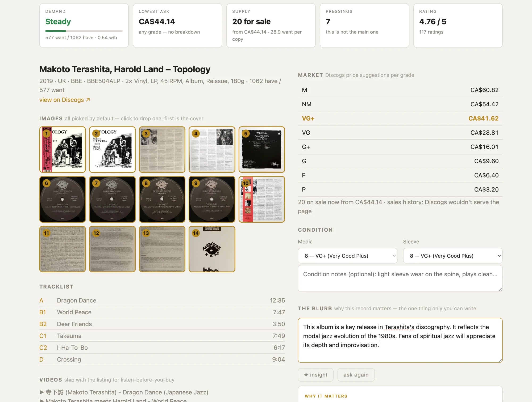Click record label thumbnail number 7

pyautogui.click(x=112, y=199)
